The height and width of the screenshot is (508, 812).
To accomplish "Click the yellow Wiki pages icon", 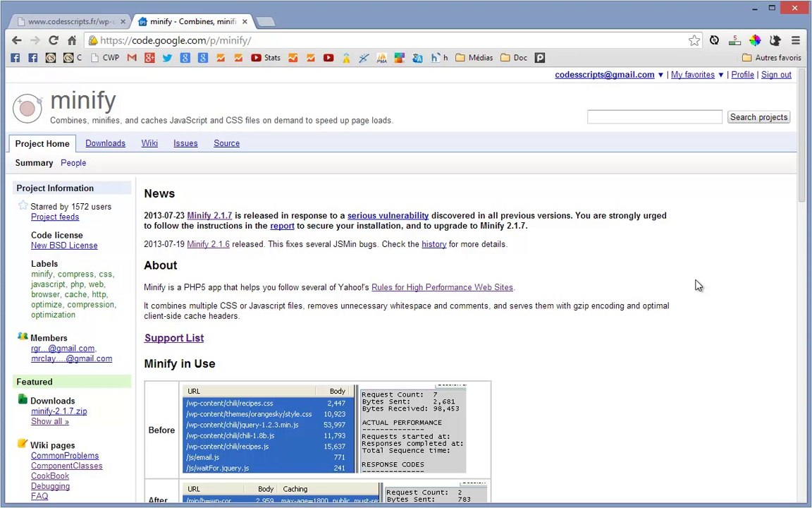I will coord(23,444).
